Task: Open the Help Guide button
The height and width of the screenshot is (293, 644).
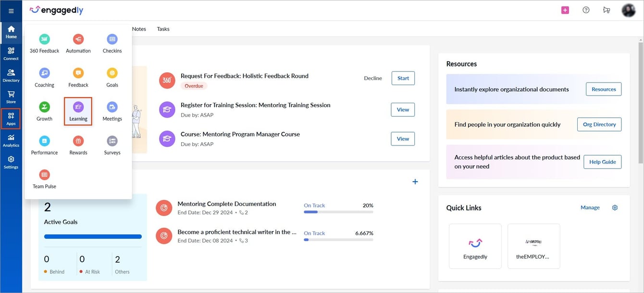Action: tap(603, 162)
